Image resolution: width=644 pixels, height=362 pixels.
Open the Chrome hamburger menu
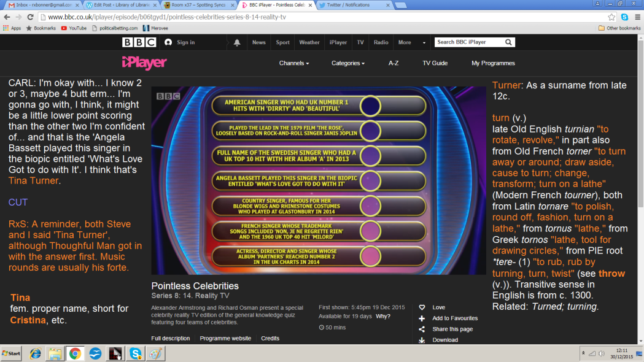coord(636,17)
